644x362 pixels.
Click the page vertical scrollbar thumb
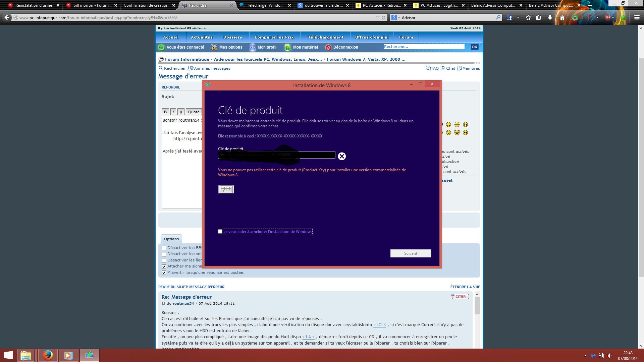tap(641, 168)
